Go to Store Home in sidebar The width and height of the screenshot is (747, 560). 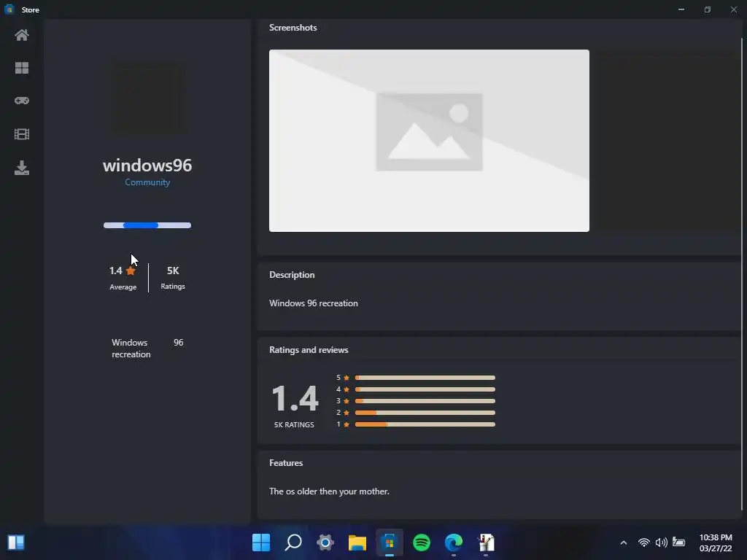(x=21, y=35)
